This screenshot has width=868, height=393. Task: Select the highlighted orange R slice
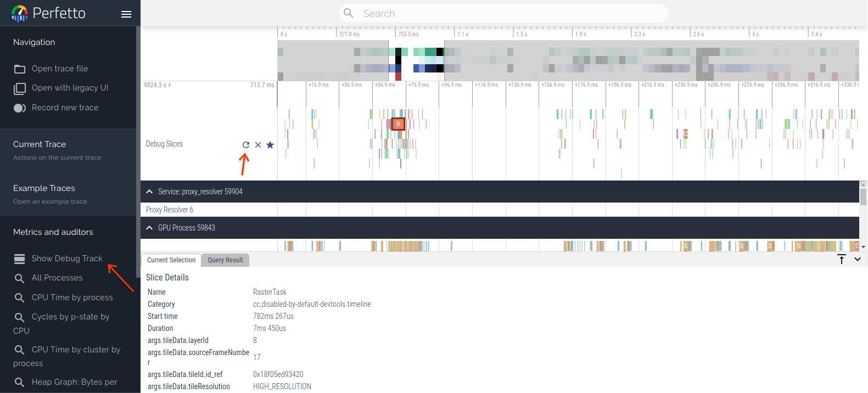398,124
